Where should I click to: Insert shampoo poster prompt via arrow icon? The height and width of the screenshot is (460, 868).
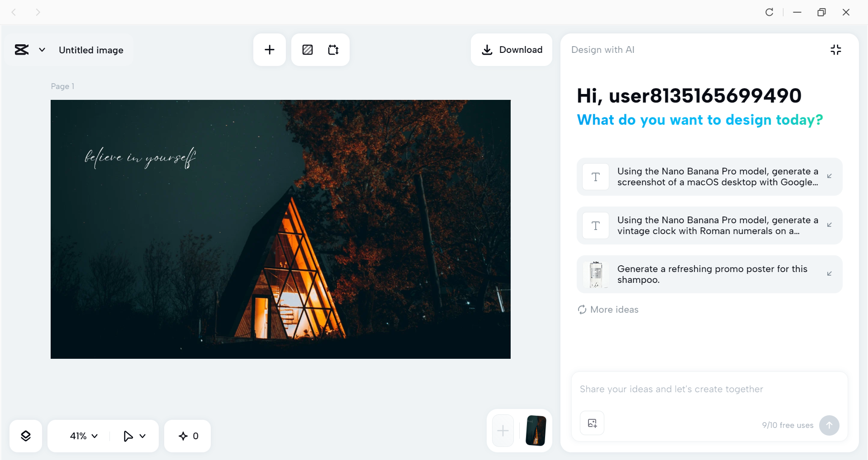(830, 274)
